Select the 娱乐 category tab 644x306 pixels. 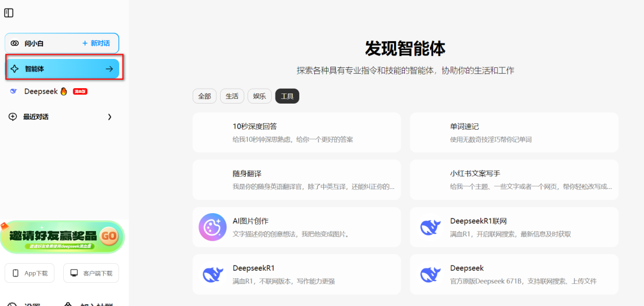click(x=259, y=96)
